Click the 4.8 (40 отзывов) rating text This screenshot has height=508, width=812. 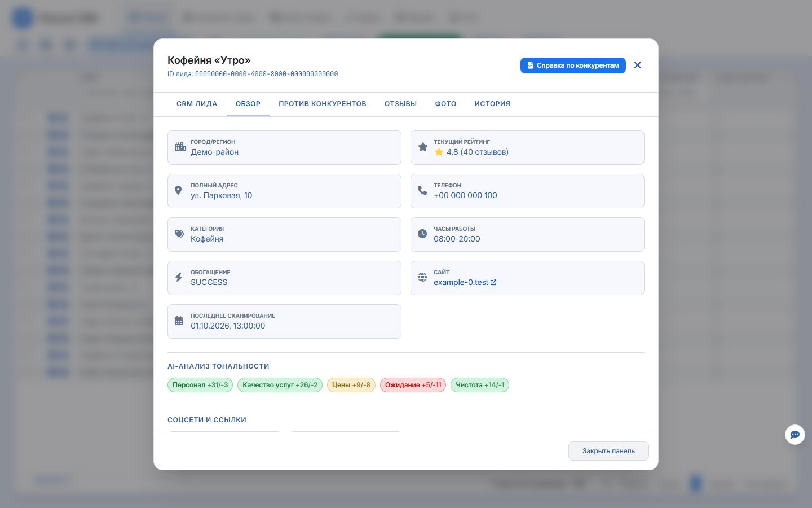click(x=478, y=152)
